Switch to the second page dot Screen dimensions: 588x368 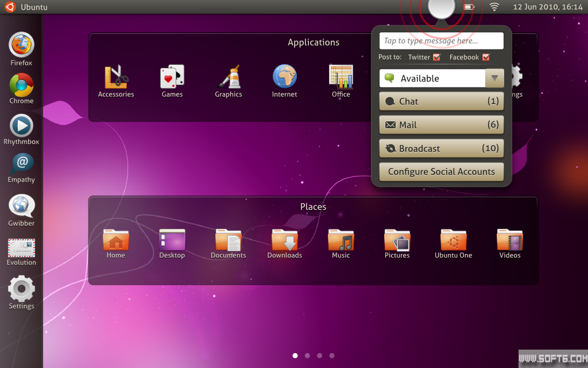[308, 355]
